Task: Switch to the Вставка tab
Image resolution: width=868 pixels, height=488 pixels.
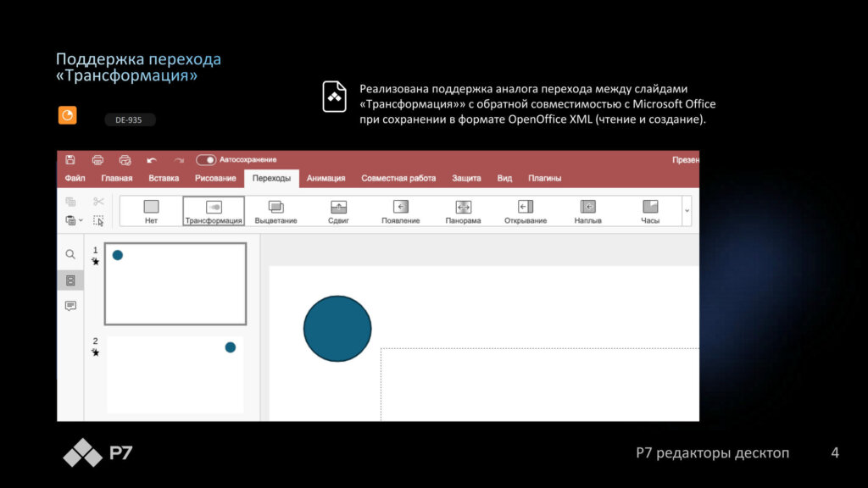Action: (x=164, y=178)
